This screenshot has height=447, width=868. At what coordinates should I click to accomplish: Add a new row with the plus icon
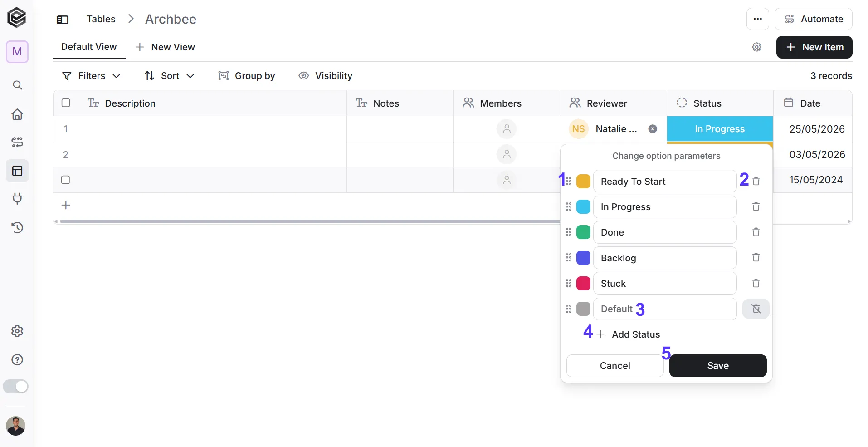pyautogui.click(x=66, y=205)
